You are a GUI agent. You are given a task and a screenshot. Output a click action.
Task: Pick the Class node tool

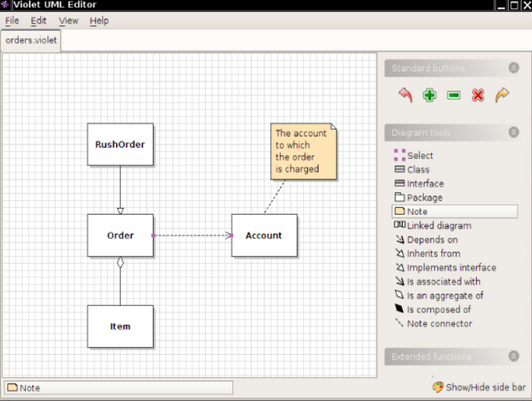[x=418, y=169]
